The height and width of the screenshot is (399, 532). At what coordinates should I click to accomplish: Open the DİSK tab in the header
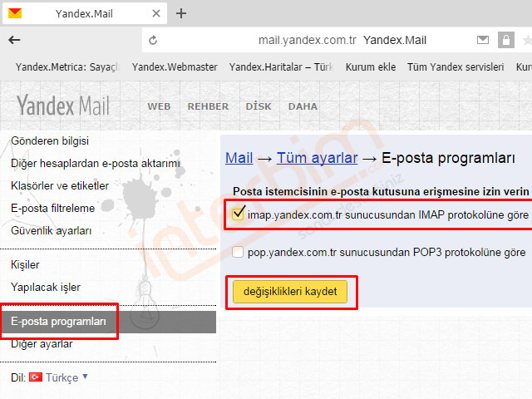tap(259, 106)
